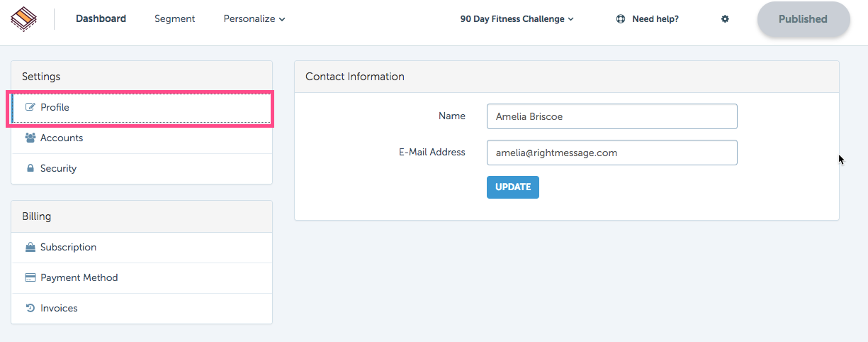The image size is (868, 342).
Task: Click the lifebuoy help icon
Action: pos(621,19)
